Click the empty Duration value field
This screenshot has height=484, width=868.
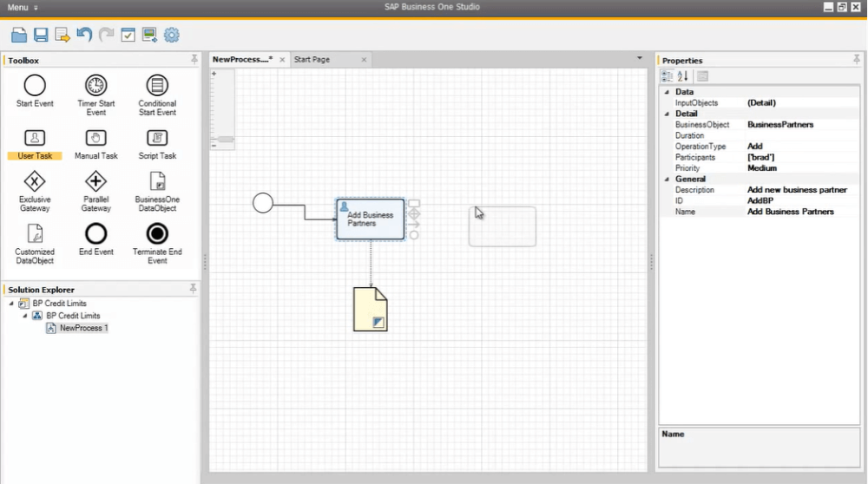tap(801, 135)
